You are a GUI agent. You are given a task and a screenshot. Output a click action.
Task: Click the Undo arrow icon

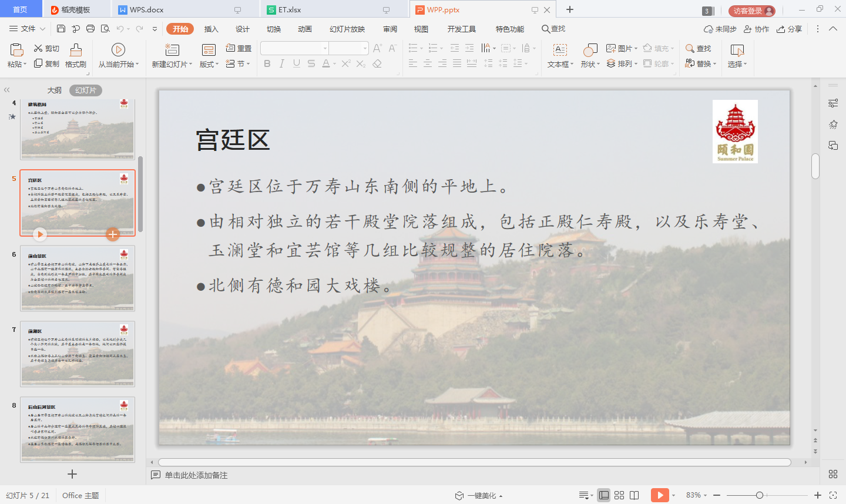pos(120,29)
